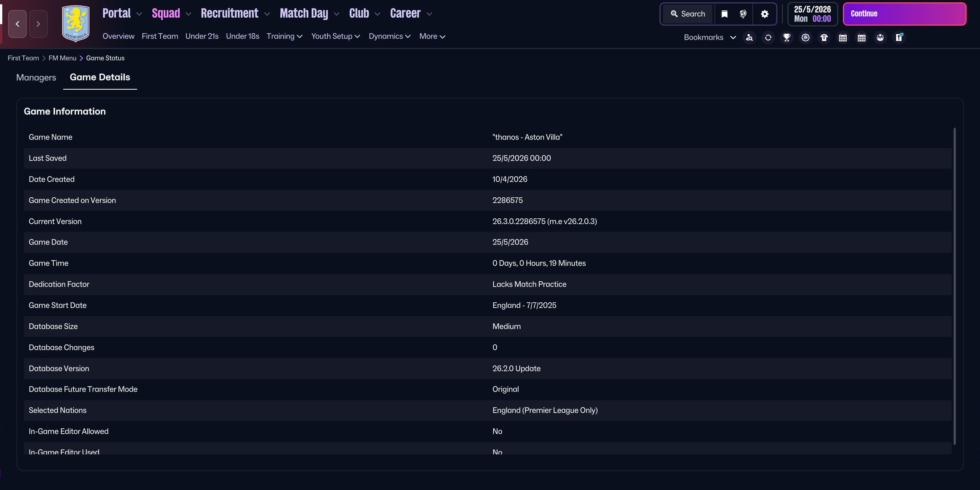Click the Search field
The height and width of the screenshot is (490, 980).
(x=688, y=14)
